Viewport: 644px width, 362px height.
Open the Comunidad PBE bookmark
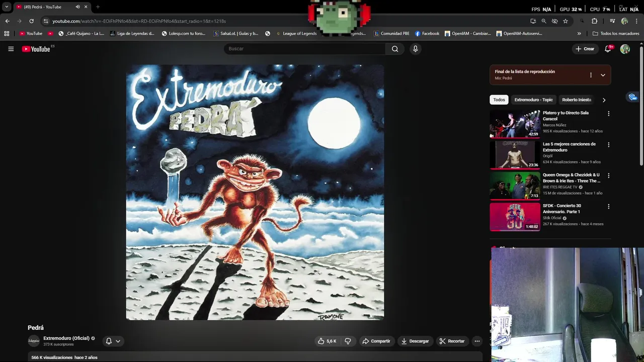[391, 34]
